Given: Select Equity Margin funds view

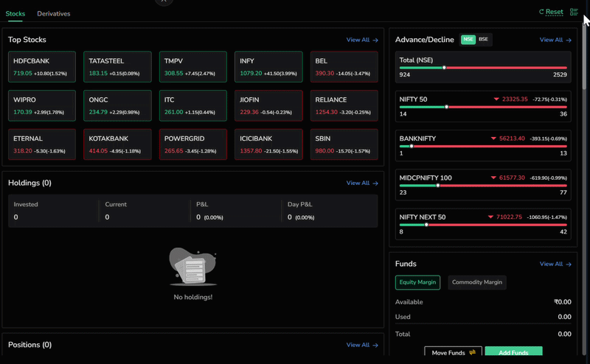Looking at the screenshot, I should pos(417,282).
